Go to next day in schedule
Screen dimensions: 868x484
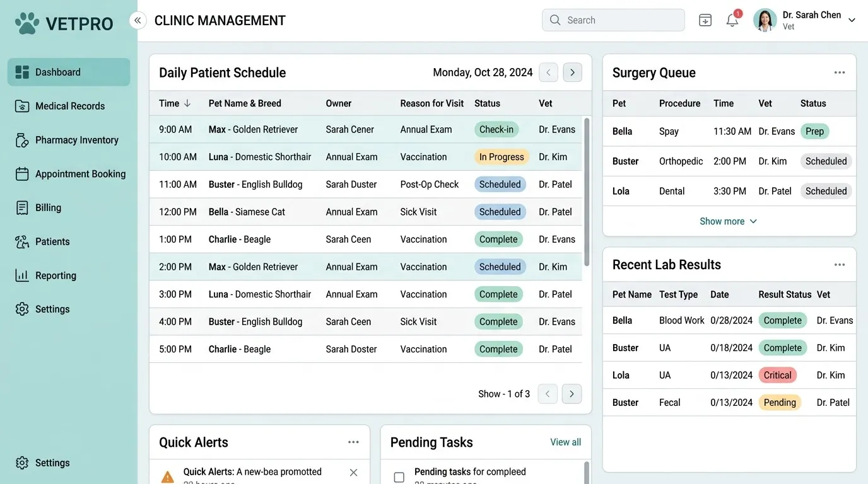click(572, 72)
